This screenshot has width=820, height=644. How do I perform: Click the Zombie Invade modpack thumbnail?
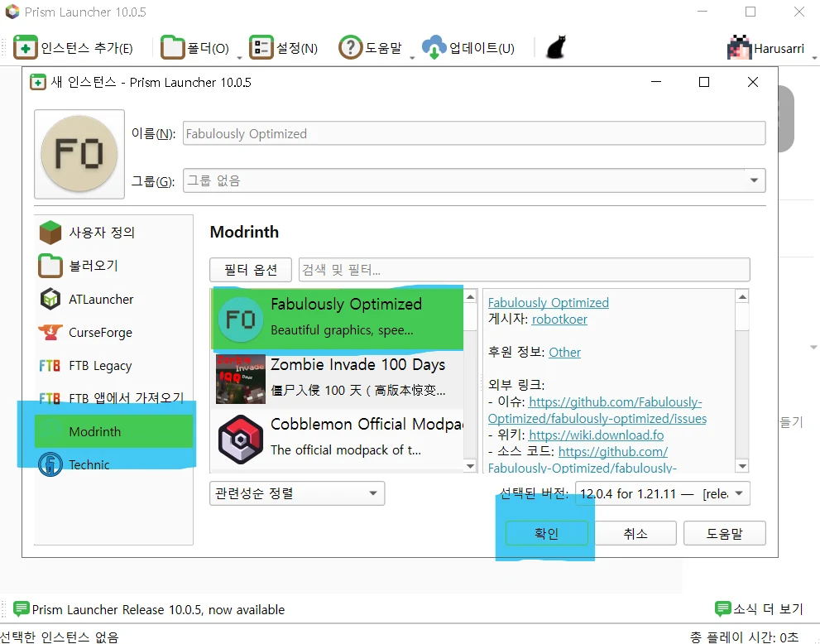241,379
